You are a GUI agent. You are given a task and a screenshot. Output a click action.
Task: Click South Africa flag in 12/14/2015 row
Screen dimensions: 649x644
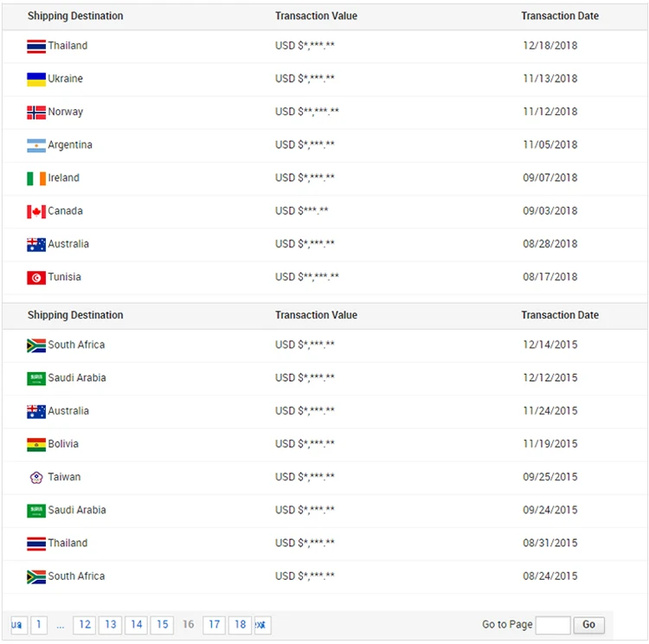35,345
